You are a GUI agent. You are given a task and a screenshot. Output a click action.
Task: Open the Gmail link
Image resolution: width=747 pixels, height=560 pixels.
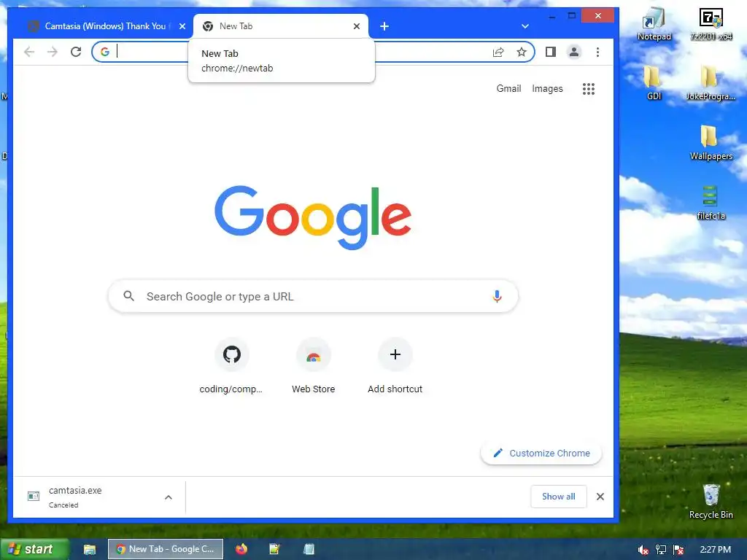pyautogui.click(x=508, y=88)
